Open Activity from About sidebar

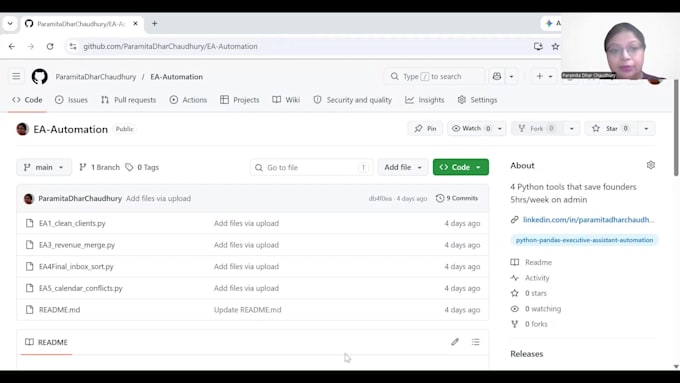[530, 278]
